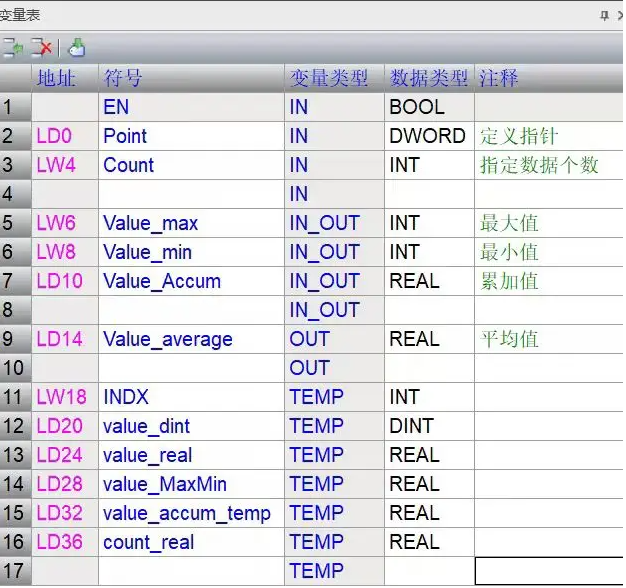Screen dimensions: 626x588
Task: Select the LD0 address cell
Action: click(65, 136)
